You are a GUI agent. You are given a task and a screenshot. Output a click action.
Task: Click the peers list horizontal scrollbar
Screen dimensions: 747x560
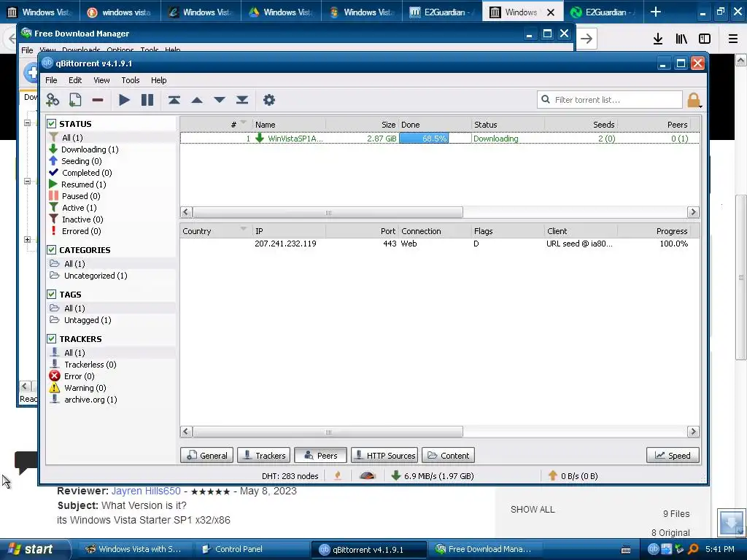[328, 432]
